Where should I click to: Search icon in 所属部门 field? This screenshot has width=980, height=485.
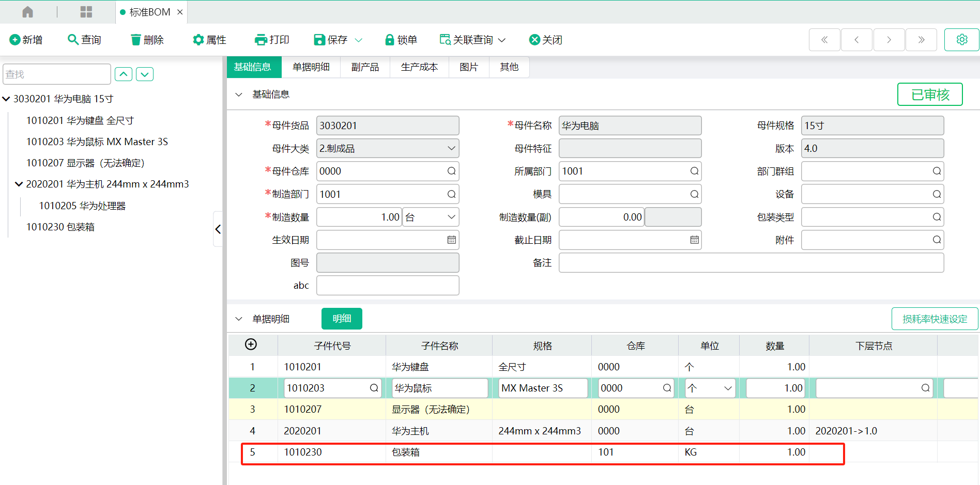(694, 171)
